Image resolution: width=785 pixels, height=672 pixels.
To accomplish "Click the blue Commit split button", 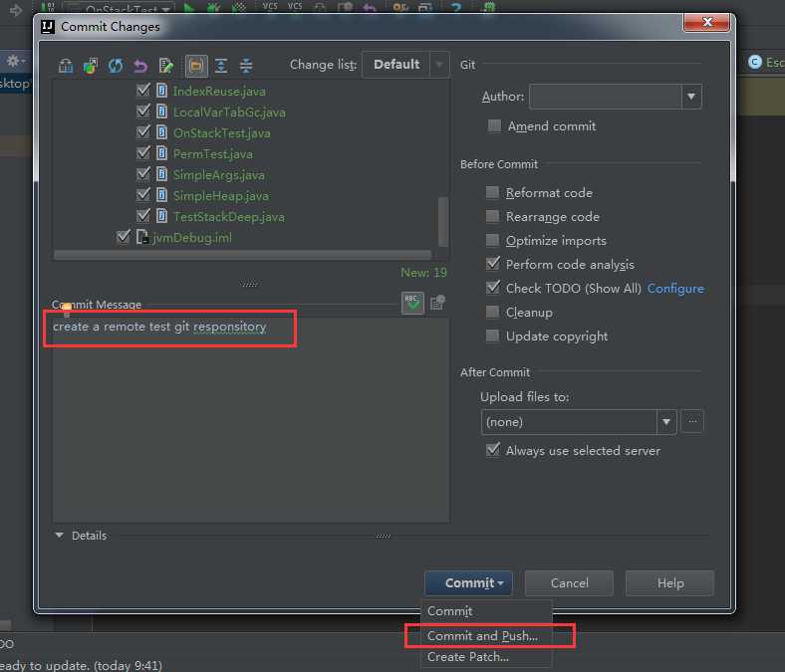I will click(468, 583).
